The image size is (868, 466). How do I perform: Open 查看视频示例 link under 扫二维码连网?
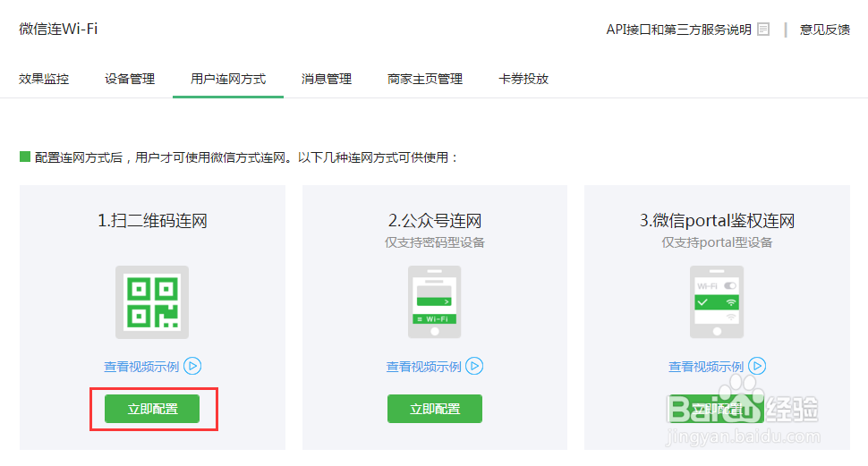point(141,367)
